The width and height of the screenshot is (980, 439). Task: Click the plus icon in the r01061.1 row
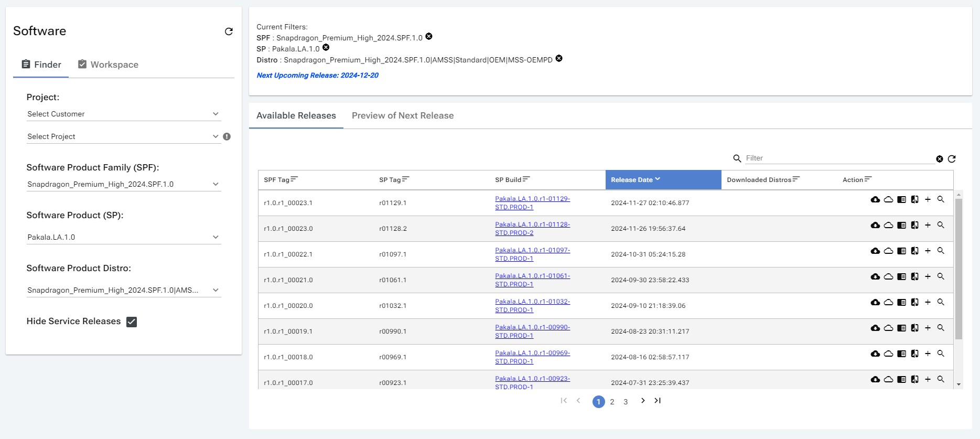pos(928,276)
